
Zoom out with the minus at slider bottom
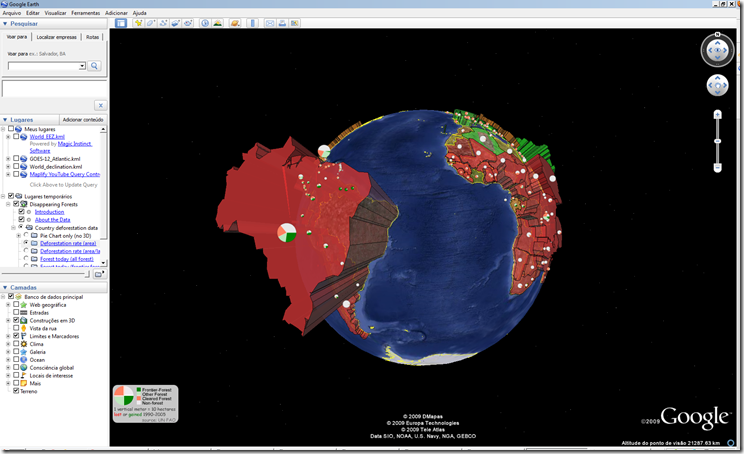(717, 167)
